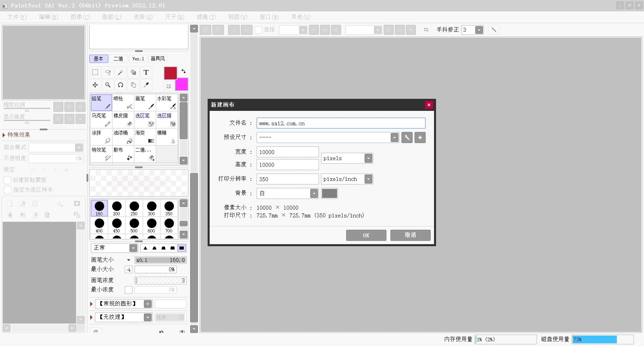
Task: Choose the 油漆桶 bucket tool
Action: click(x=123, y=137)
